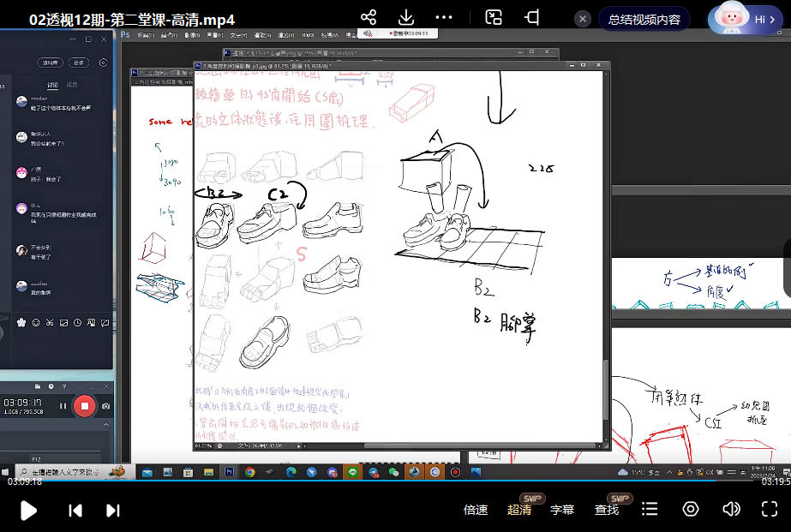The height and width of the screenshot is (532, 791).
Task: Open the player settings hexagon icon
Action: (691, 510)
